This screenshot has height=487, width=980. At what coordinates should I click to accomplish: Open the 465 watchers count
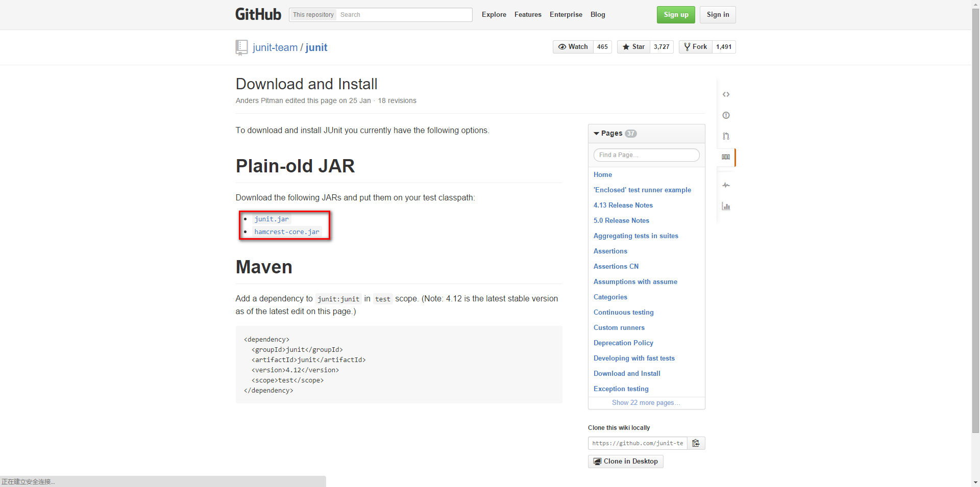602,47
